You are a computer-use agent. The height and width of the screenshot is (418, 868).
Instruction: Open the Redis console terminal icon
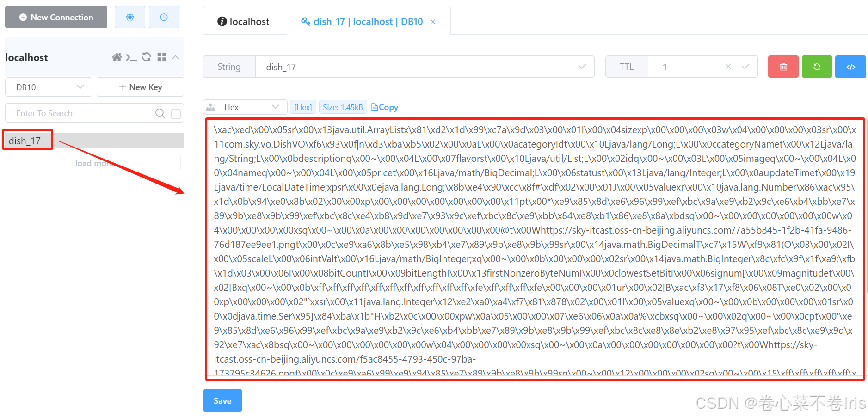pos(131,57)
